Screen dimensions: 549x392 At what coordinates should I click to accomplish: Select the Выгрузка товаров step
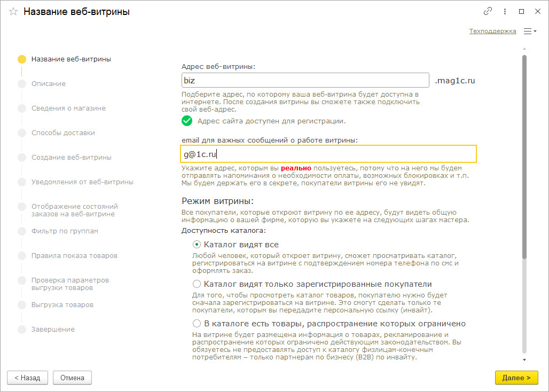click(62, 305)
